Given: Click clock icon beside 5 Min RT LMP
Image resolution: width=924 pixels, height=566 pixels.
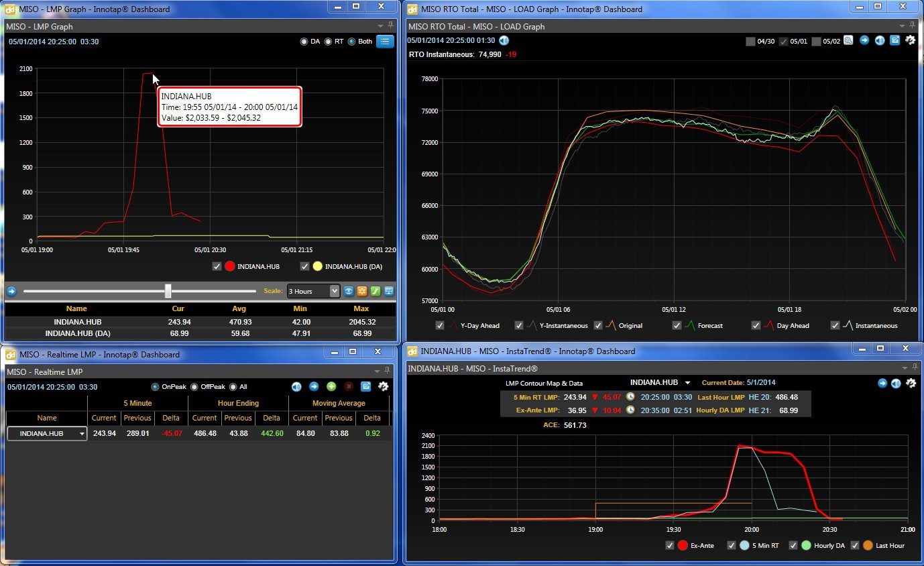Looking at the screenshot, I should coord(630,397).
